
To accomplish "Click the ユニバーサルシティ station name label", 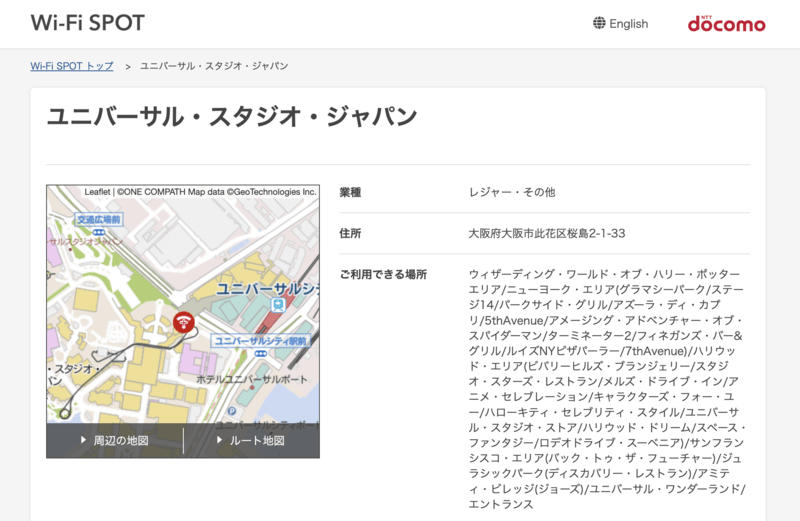I will tap(268, 288).
